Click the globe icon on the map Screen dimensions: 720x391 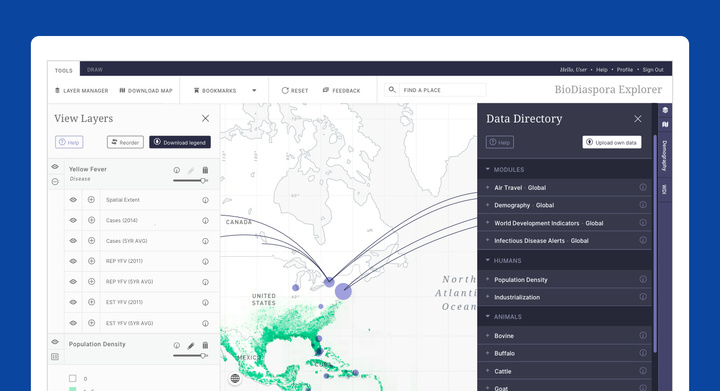(x=235, y=378)
